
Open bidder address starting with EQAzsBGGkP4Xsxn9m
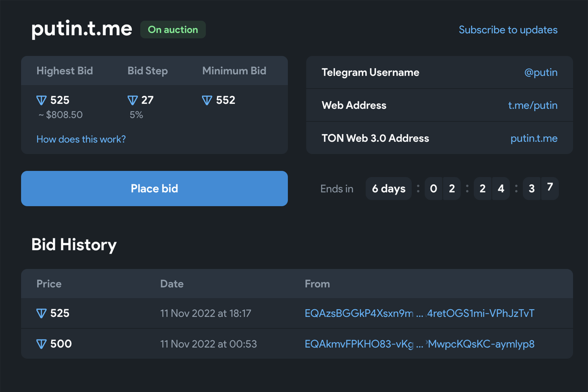[x=419, y=313]
